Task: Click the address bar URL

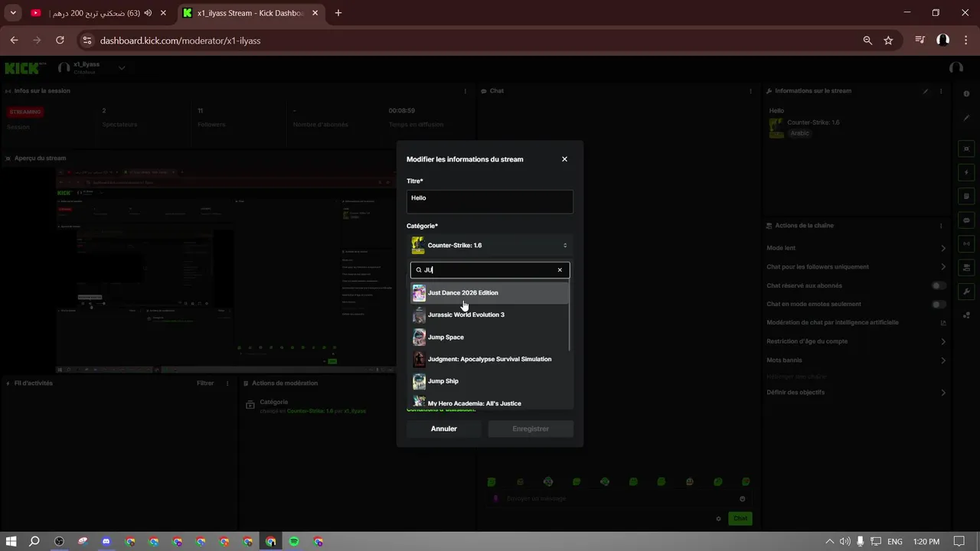Action: tap(180, 41)
